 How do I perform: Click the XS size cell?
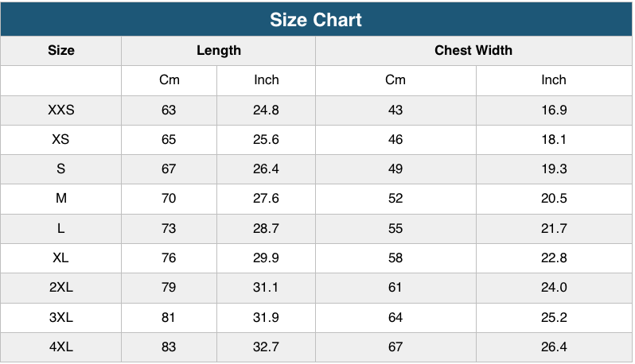(61, 140)
